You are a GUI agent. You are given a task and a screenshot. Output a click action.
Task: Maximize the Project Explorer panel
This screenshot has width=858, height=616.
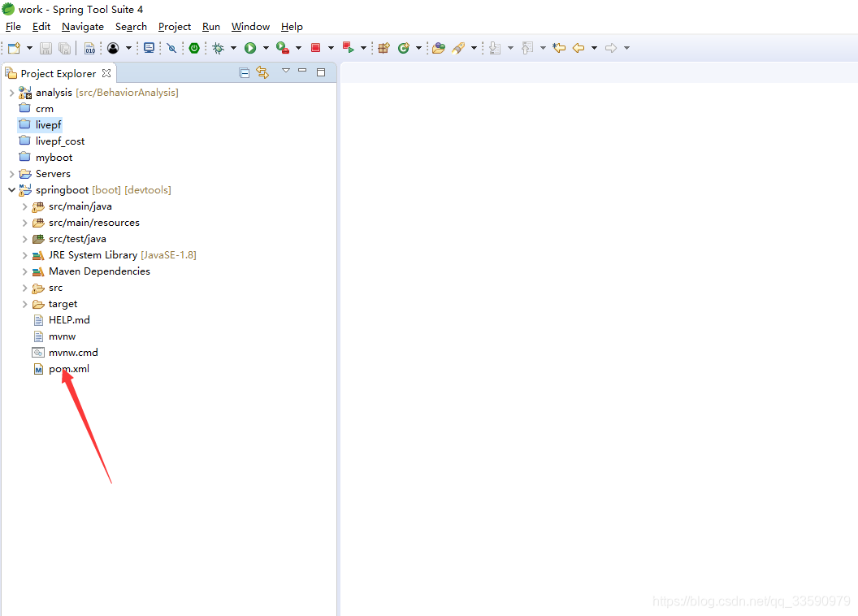click(x=321, y=72)
